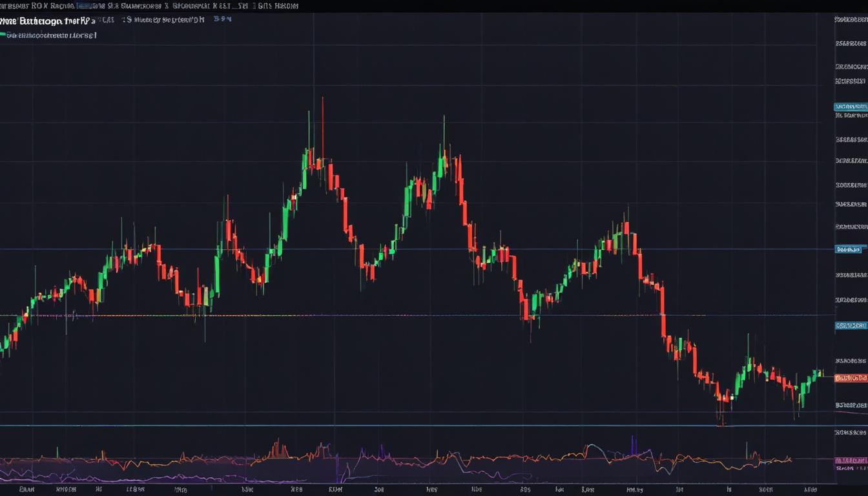Select the chart symbol name in the header
868x496 pixels.
coord(39,19)
